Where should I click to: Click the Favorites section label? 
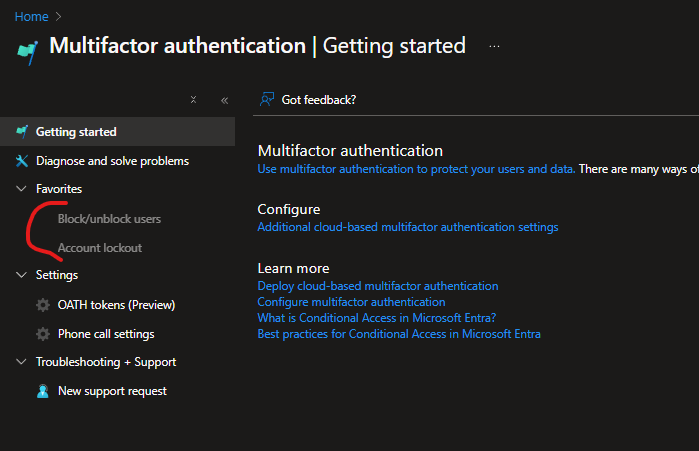coord(59,189)
